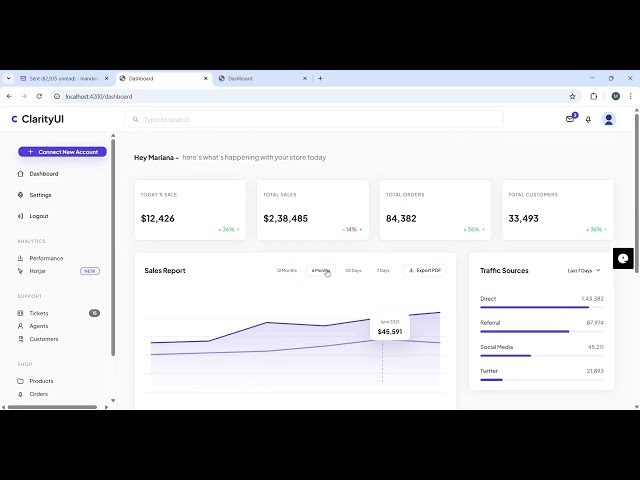Screen dimensions: 640x480
Task: View site information icon in address bar
Action: (57, 96)
